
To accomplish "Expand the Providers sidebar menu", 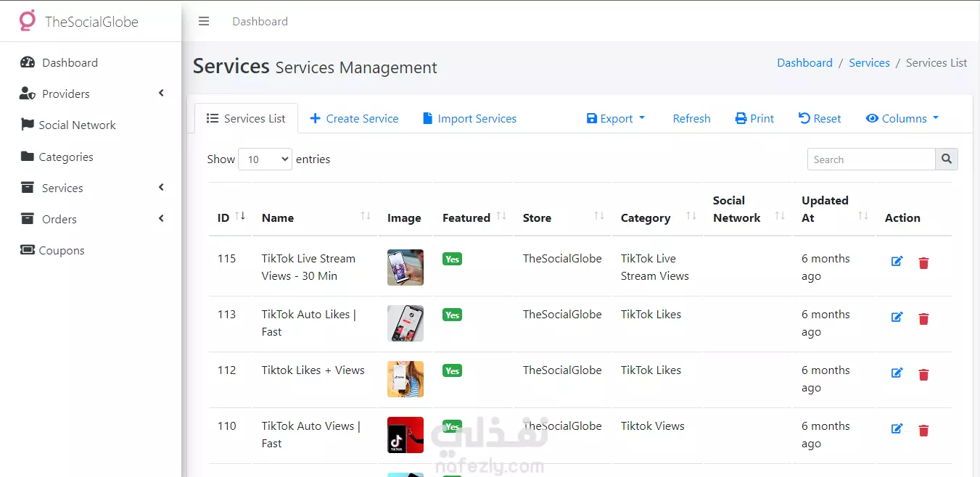I will pyautogui.click(x=91, y=94).
